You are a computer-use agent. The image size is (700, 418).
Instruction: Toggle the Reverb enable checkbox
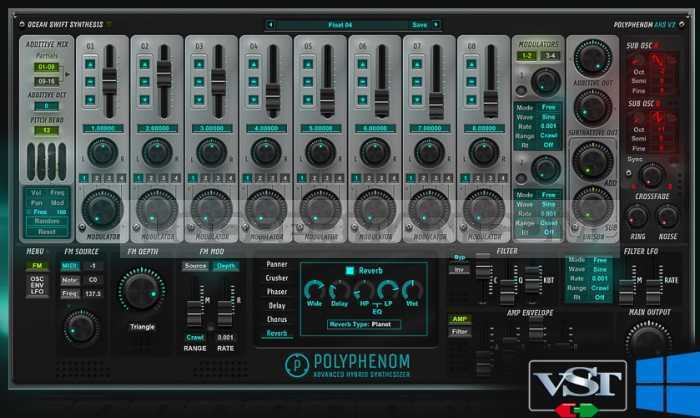pos(349,270)
